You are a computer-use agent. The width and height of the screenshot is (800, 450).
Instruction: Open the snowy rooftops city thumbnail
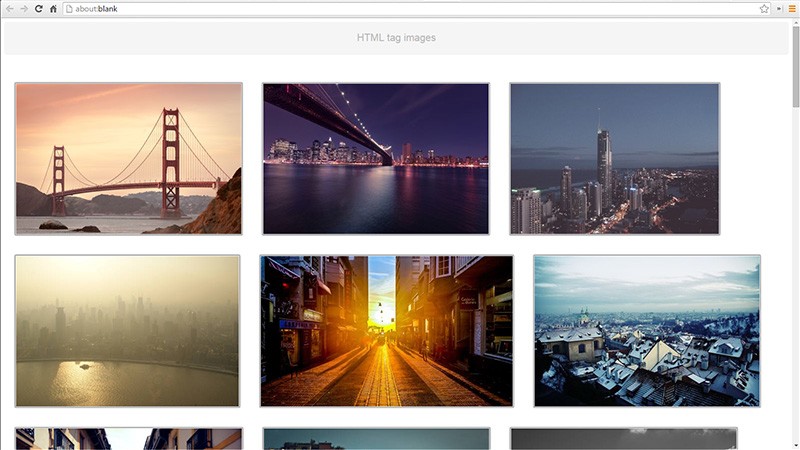pos(647,331)
